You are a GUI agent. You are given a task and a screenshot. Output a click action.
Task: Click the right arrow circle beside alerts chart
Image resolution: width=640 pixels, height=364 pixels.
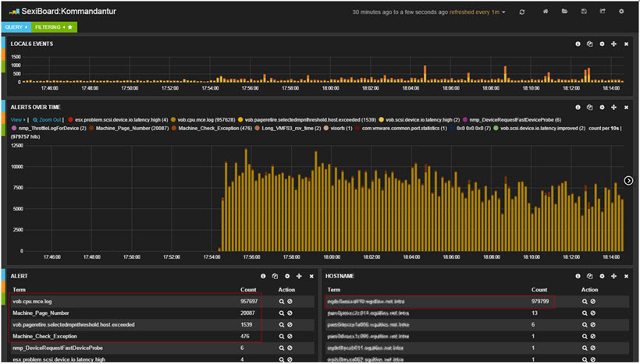(629, 181)
